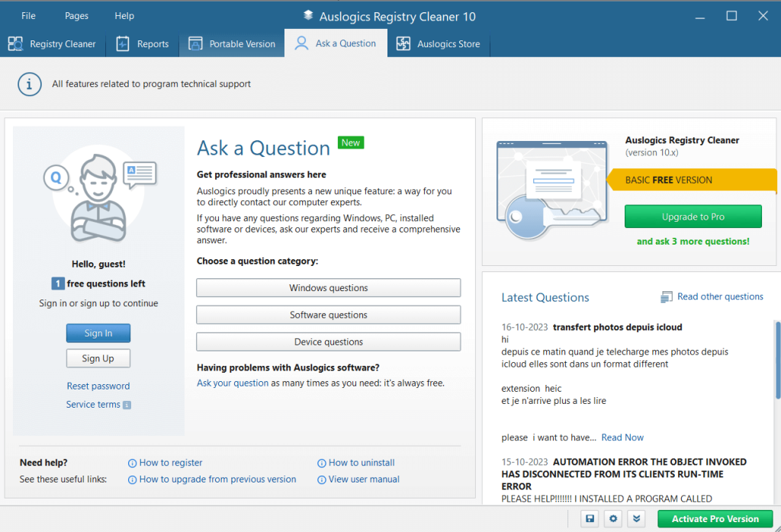Open the Pages menu

tap(77, 16)
